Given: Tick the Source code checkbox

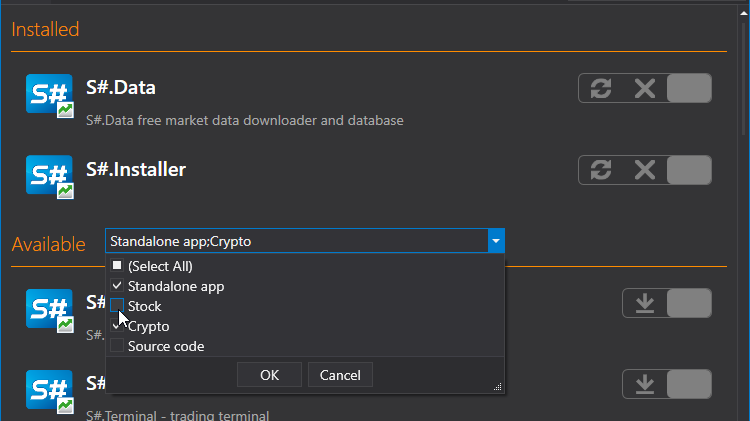Looking at the screenshot, I should click(117, 345).
